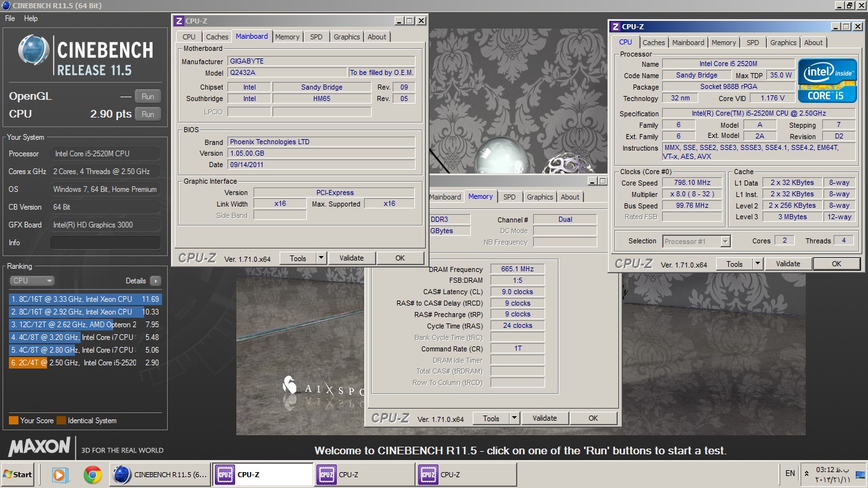This screenshot has height=488, width=868.
Task: Activate the third CPU-Z taskbar button
Action: 466,474
